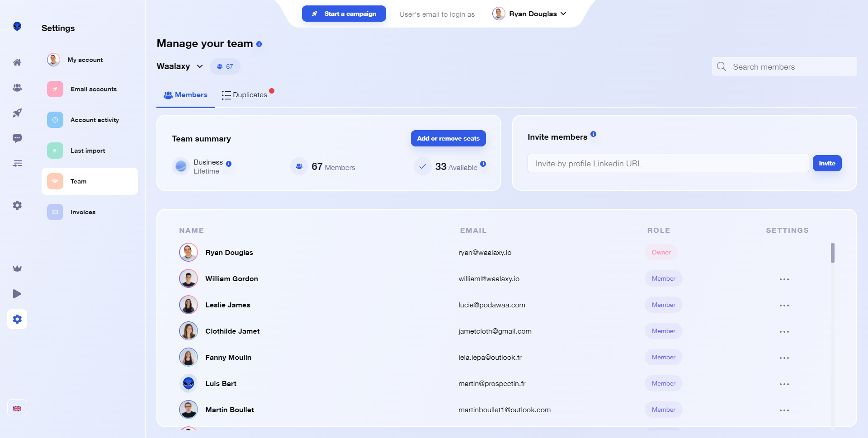Open the messages chat bubble icon

pyautogui.click(x=17, y=138)
